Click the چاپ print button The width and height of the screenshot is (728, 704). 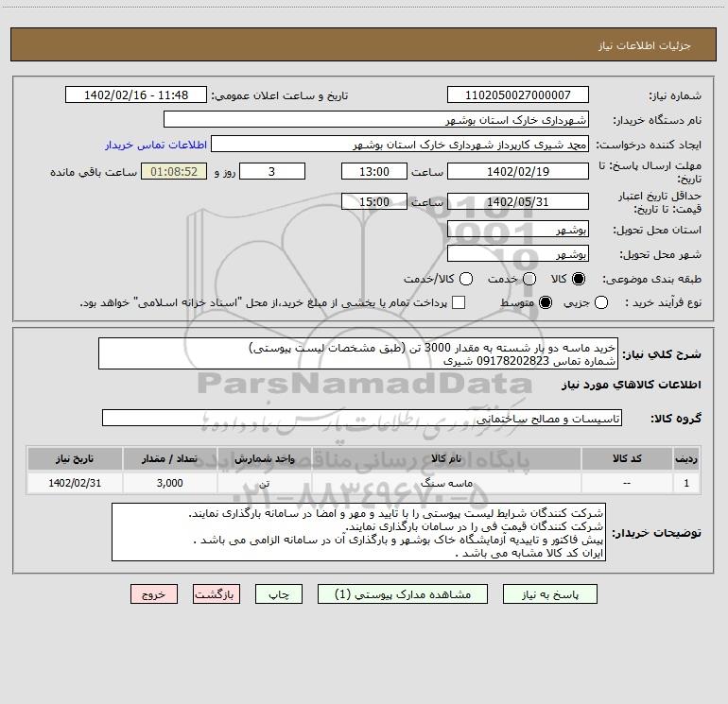pos(279,594)
